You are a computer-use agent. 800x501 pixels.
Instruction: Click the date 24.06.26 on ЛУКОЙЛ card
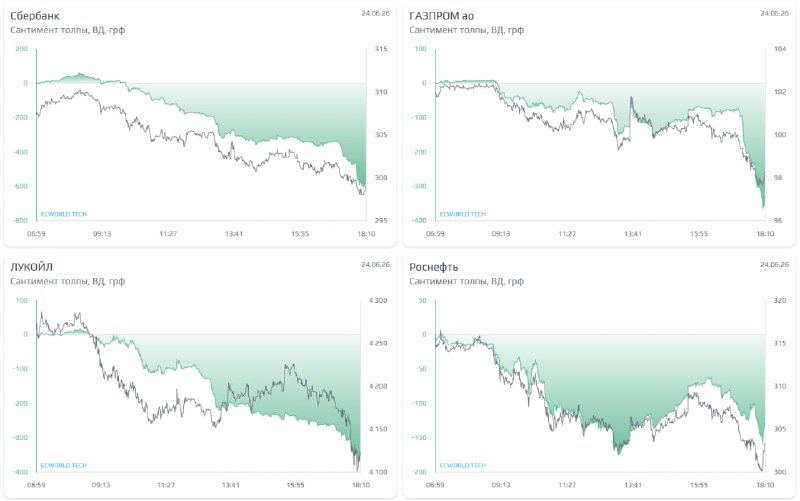click(x=376, y=264)
